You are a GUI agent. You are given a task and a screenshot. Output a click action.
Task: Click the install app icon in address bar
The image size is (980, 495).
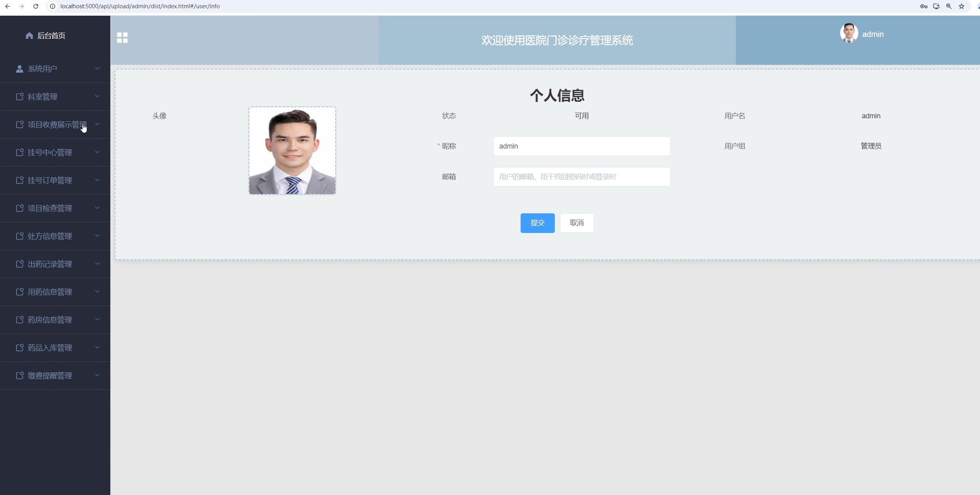click(x=936, y=6)
